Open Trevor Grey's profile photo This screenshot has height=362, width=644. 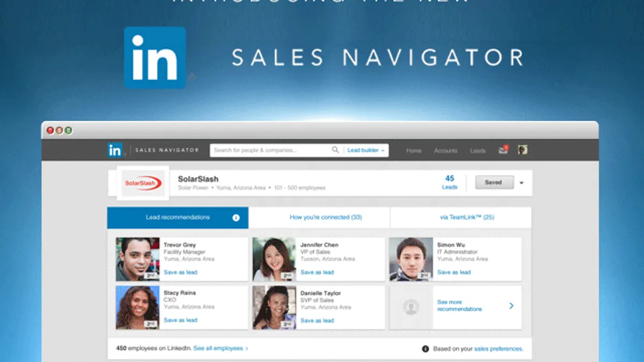[x=137, y=260]
